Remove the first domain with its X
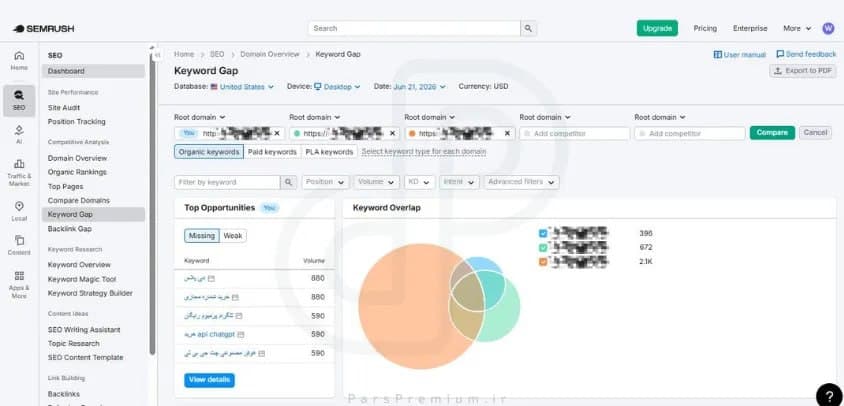844x406 pixels. click(x=277, y=133)
